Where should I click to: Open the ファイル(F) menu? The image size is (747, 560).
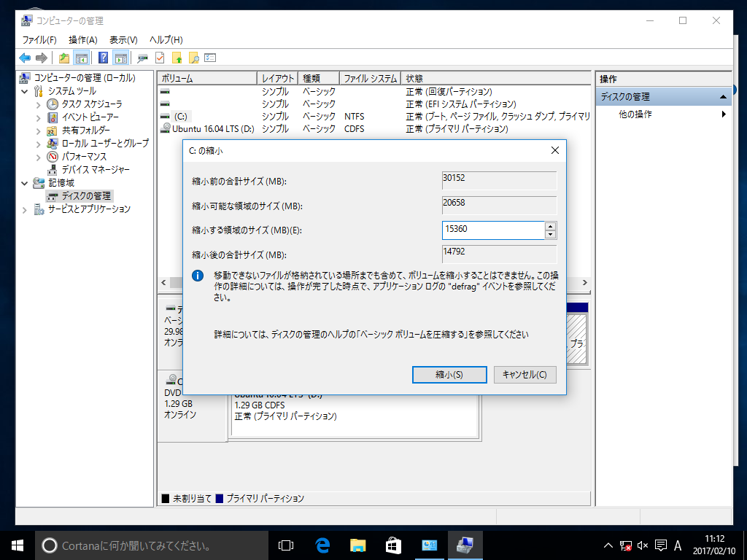tap(39, 40)
